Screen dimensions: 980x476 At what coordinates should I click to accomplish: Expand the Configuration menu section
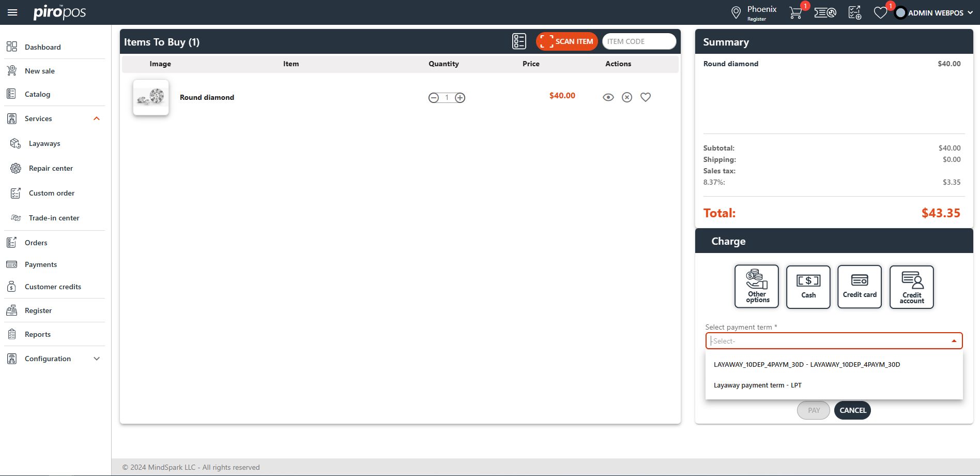point(96,359)
